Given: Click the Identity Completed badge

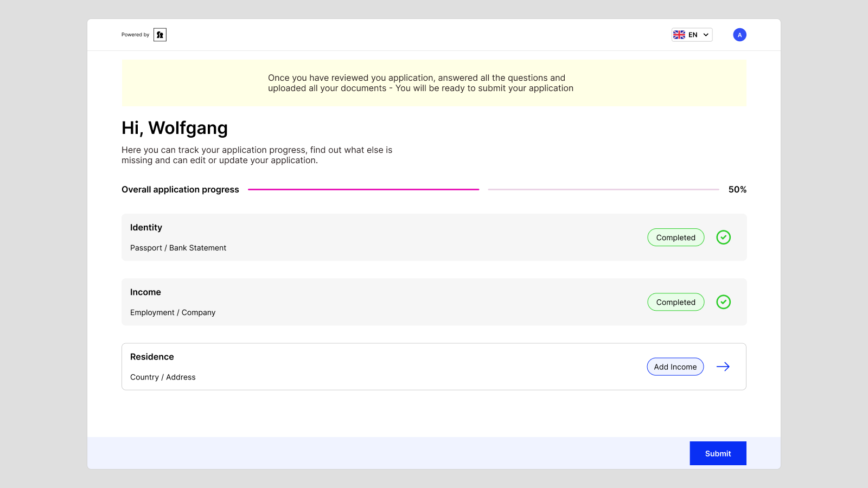Looking at the screenshot, I should coord(676,237).
